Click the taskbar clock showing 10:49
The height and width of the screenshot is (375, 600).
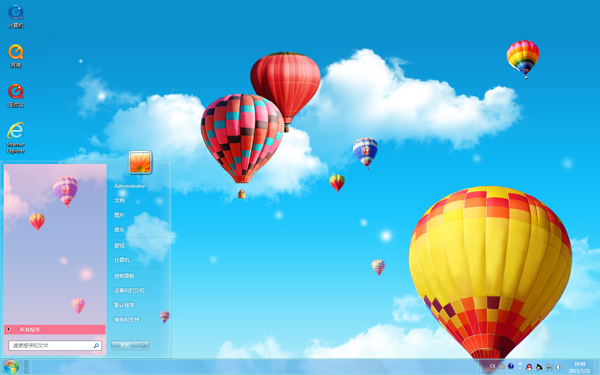click(x=580, y=367)
